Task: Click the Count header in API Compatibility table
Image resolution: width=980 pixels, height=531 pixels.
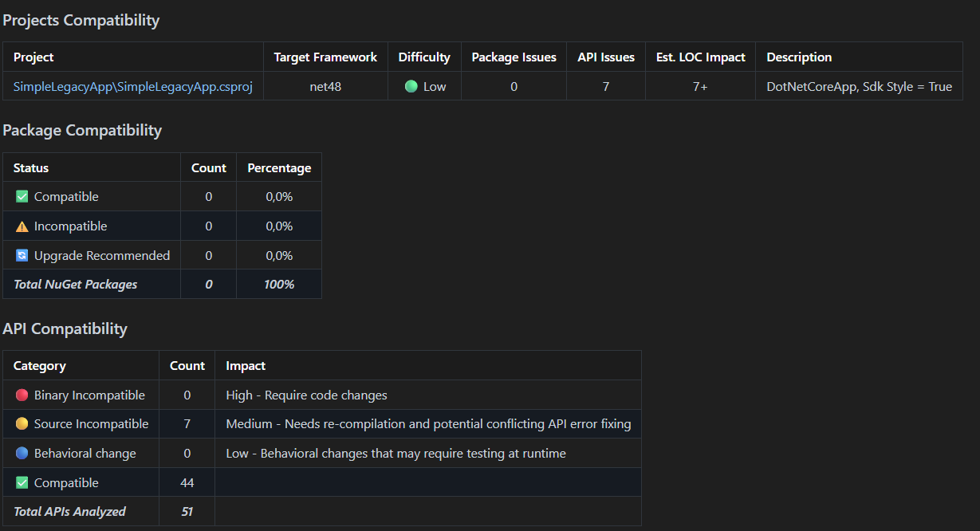Action: (x=187, y=366)
